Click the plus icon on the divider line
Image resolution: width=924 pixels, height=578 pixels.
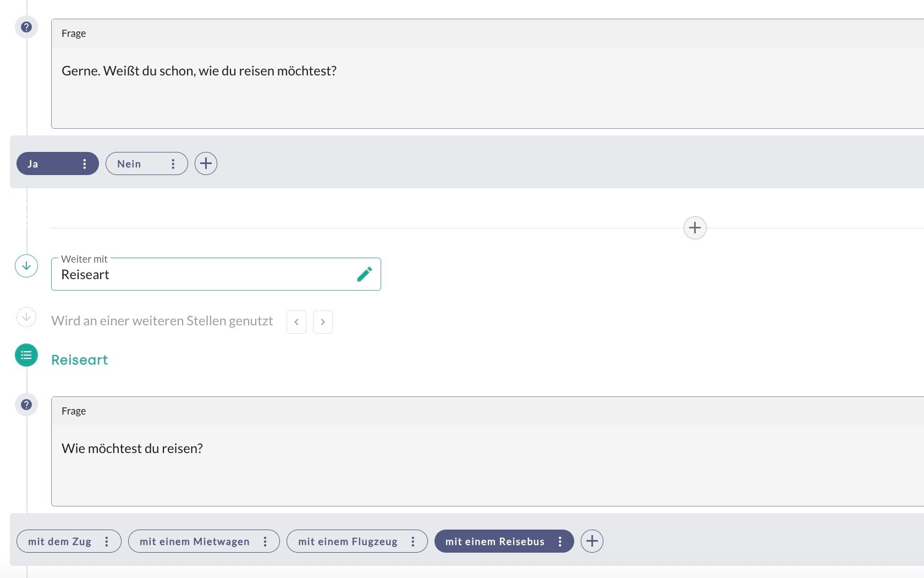click(695, 228)
